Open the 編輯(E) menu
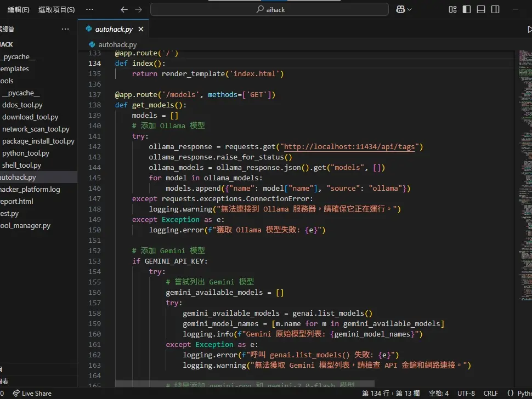This screenshot has width=532, height=399. point(18,9)
